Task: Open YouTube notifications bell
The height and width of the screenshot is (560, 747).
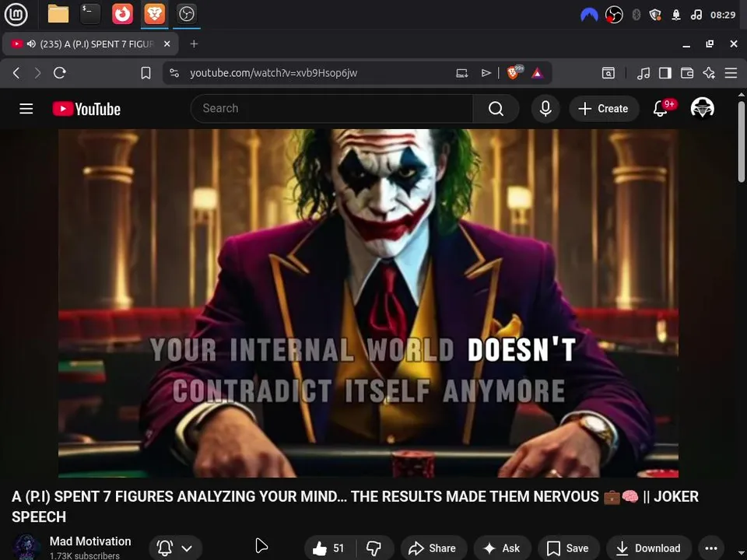Action: pos(661,109)
